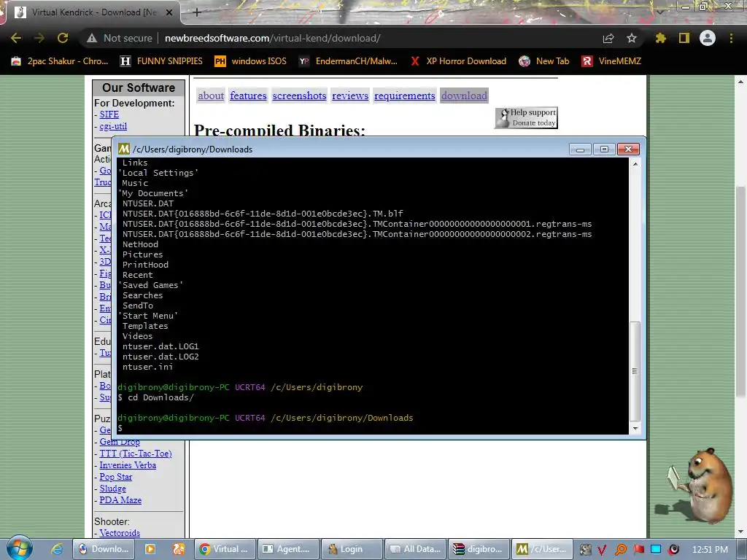Image resolution: width=747 pixels, height=560 pixels.
Task: Open VineMEMZ bookmark
Action: tap(611, 61)
